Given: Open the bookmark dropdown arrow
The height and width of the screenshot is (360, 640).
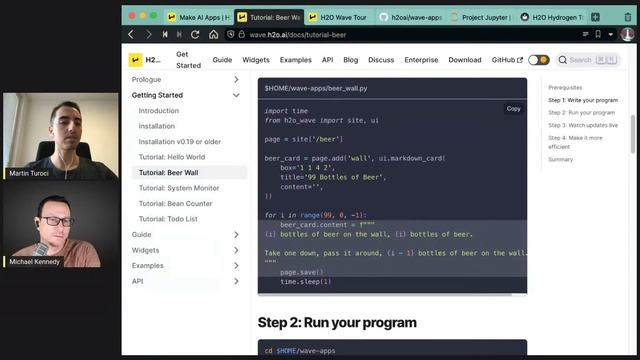Looking at the screenshot, I should [x=611, y=35].
